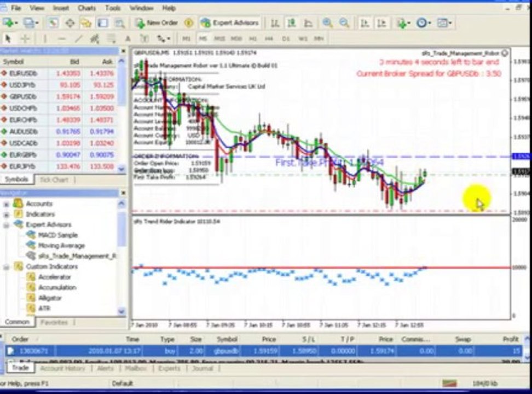Select the Trendline tool
Image resolution: width=532 pixels, height=394 pixels.
click(78, 39)
